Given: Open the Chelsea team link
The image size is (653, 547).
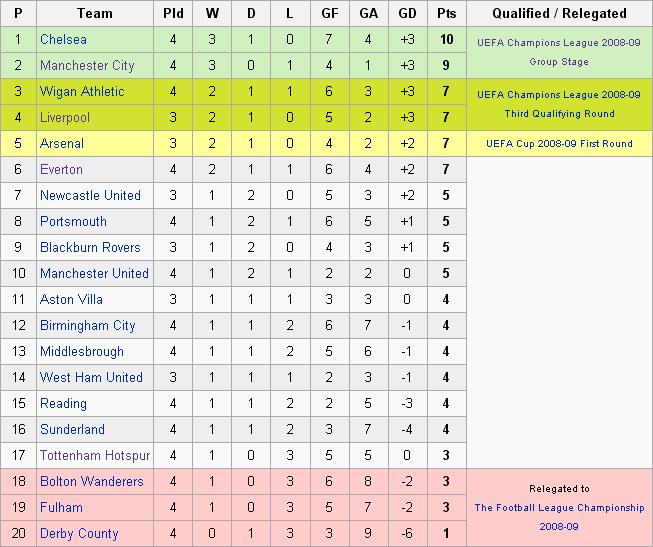Looking at the screenshot, I should click(x=63, y=39).
